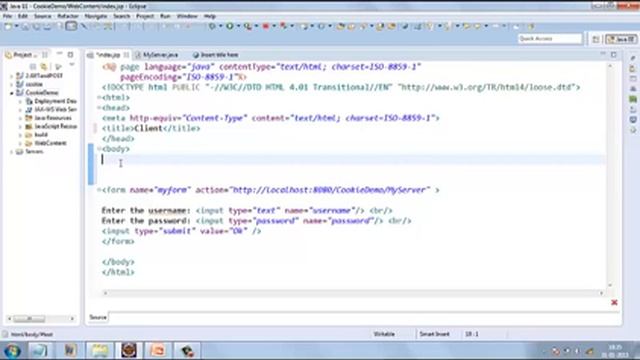Open the Project Explorer view menu arrow

[72, 65]
